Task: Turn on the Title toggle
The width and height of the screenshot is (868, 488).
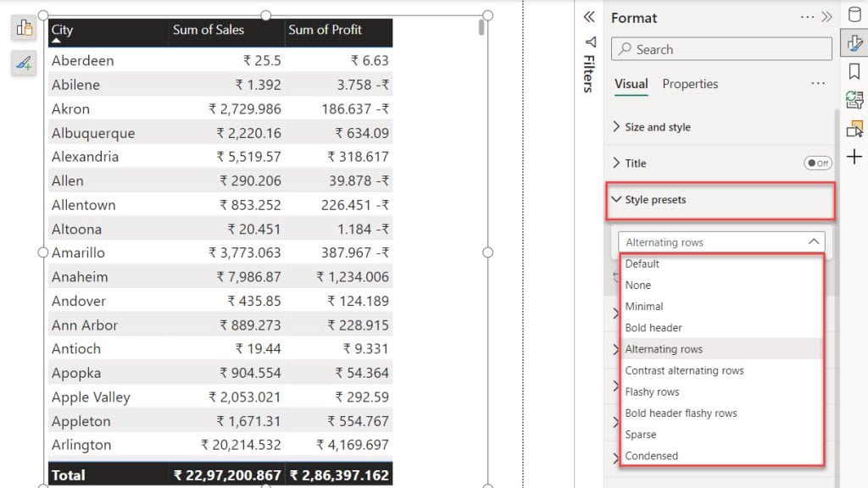Action: pyautogui.click(x=818, y=164)
